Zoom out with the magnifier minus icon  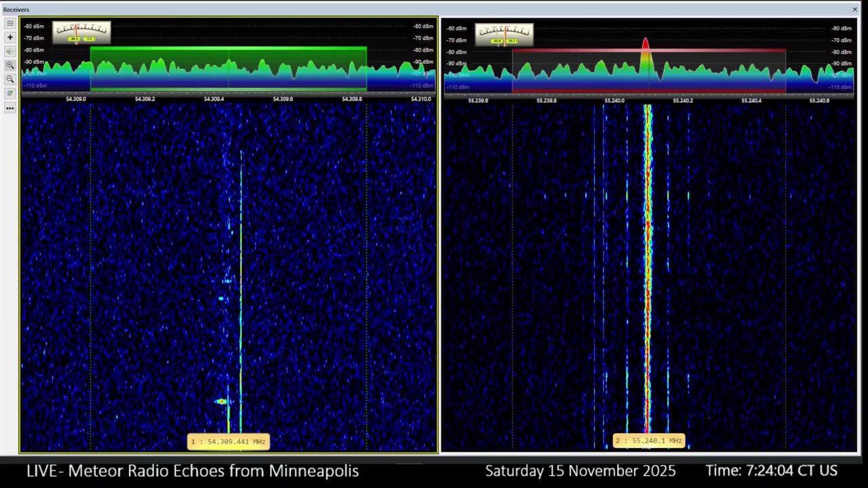[x=9, y=79]
